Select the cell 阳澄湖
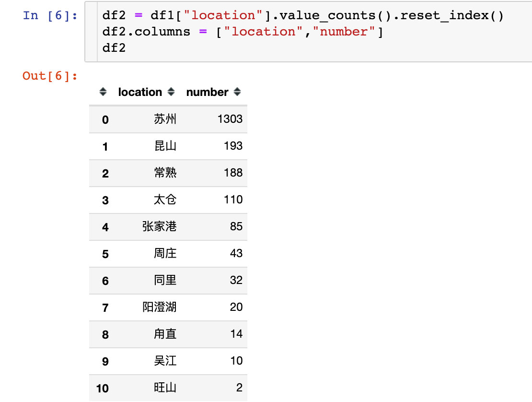The height and width of the screenshot is (402, 532). 159,307
